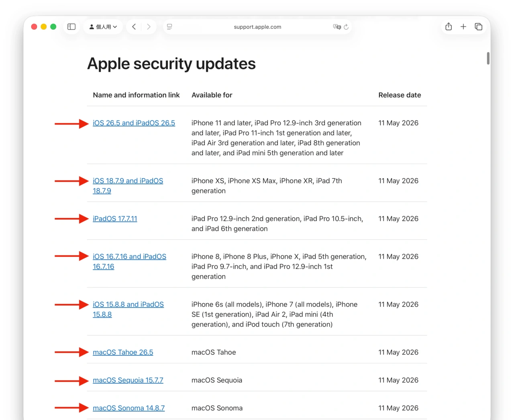
Task: Go forward with the forward arrow
Action: 149,27
